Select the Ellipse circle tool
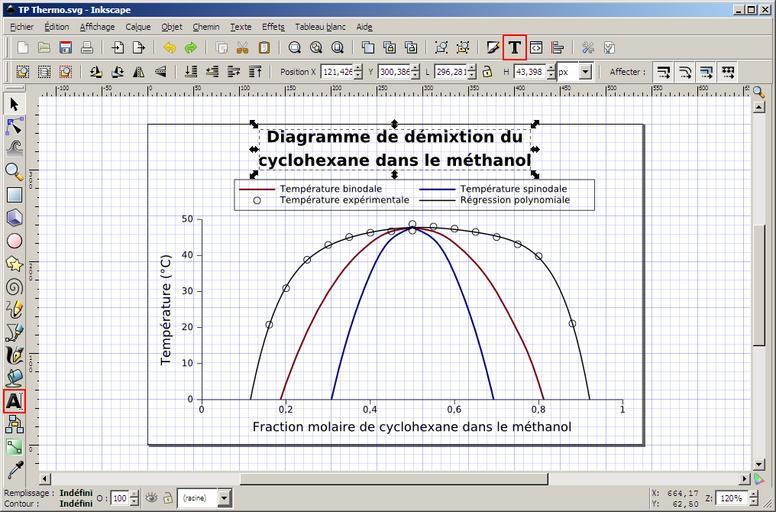Image resolution: width=776 pixels, height=512 pixels. (x=14, y=241)
